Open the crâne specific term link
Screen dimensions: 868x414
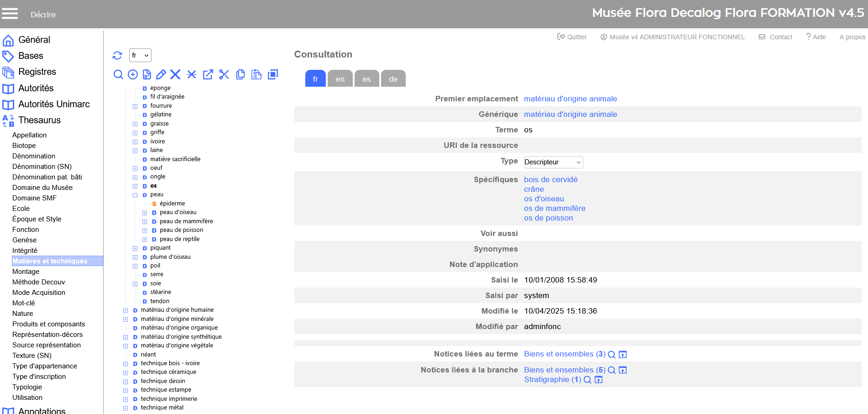tap(533, 189)
